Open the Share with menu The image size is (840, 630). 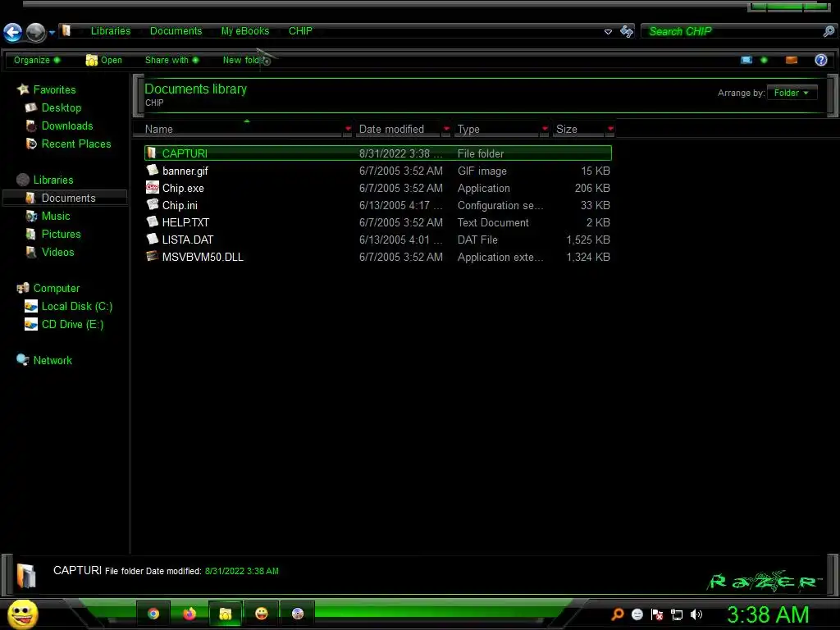pyautogui.click(x=171, y=60)
